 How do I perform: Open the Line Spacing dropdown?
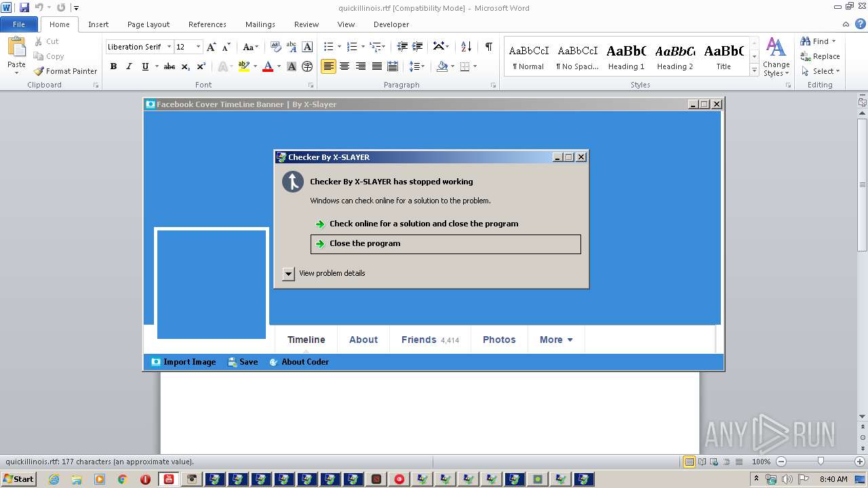click(417, 66)
